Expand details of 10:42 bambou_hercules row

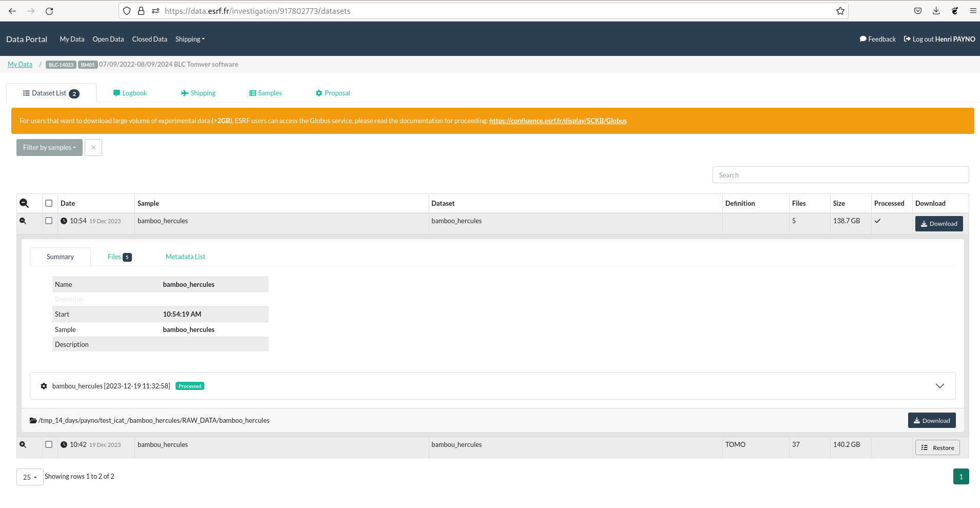pyautogui.click(x=23, y=444)
